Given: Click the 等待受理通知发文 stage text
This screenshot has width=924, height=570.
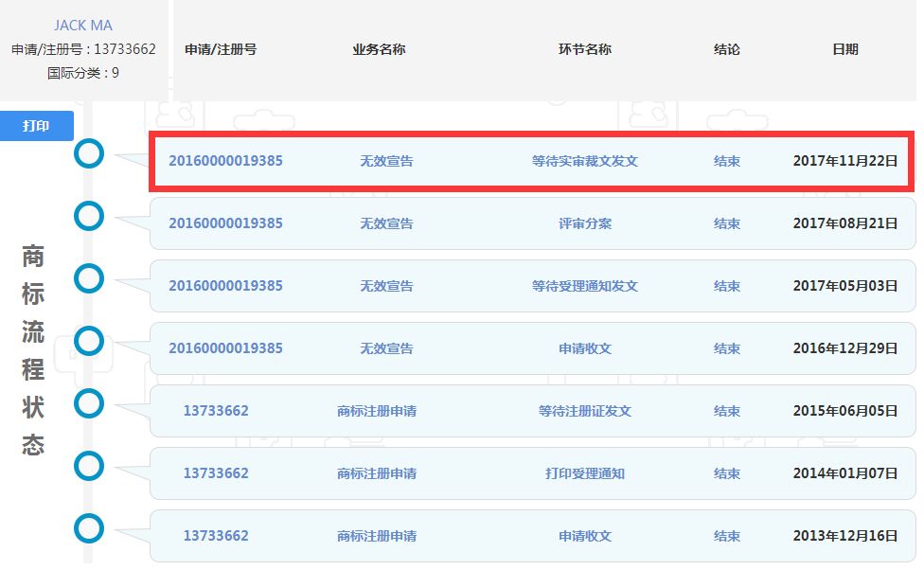Looking at the screenshot, I should pos(584,286).
